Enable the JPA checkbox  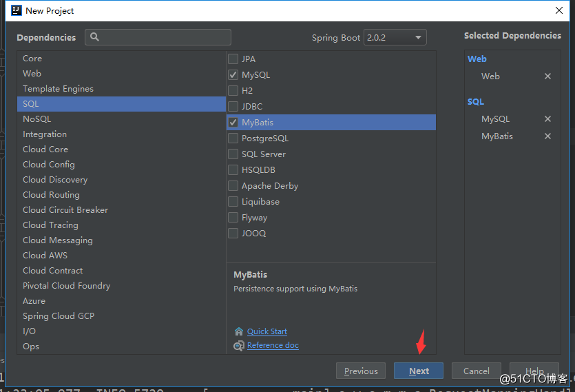coord(233,59)
